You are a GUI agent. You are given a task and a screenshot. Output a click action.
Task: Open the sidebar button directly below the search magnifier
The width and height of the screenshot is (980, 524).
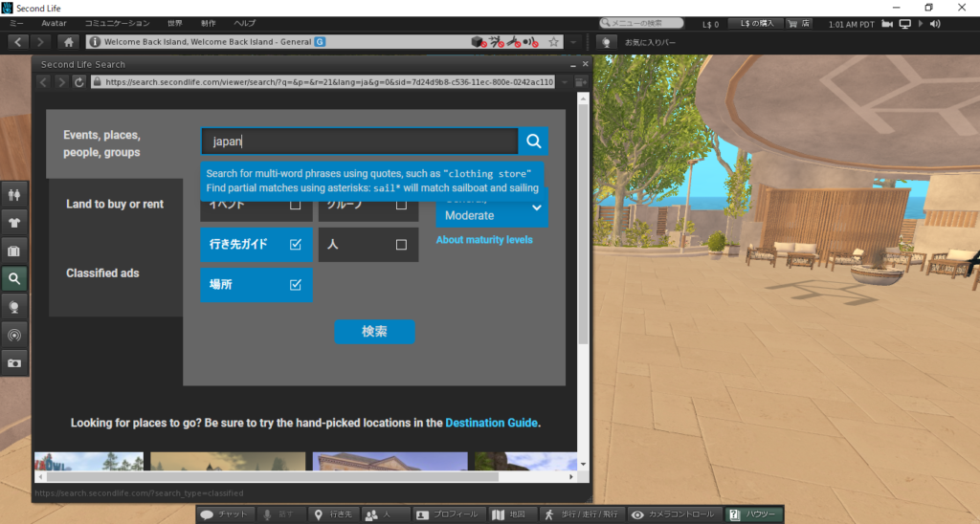(13, 307)
